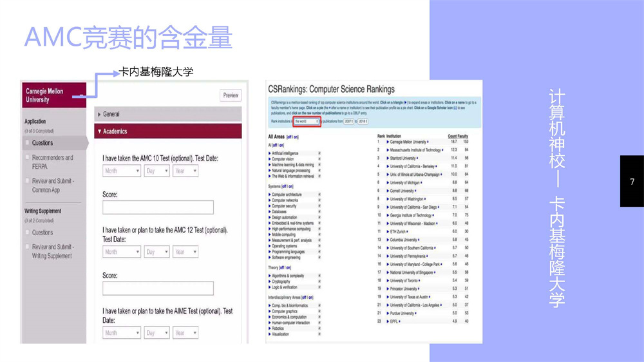The image size is (644, 362).
Task: Click the pie icon after University of California - Berkeley
Action: pyautogui.click(x=436, y=166)
